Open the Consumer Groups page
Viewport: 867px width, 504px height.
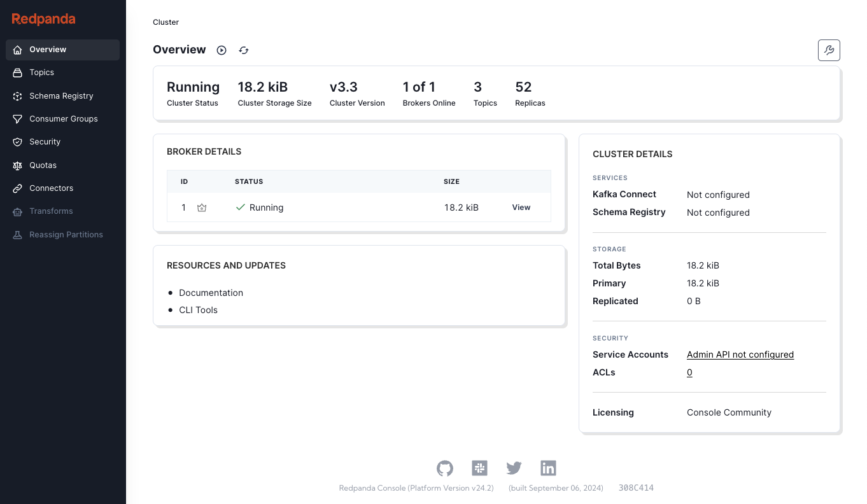[62, 118]
